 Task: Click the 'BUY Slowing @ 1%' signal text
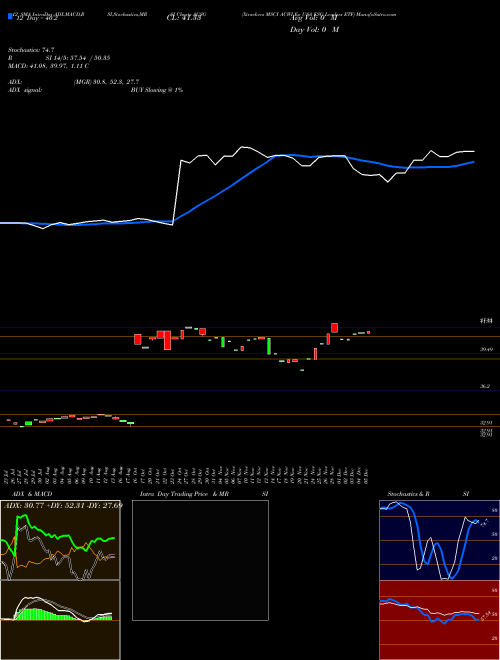coord(157,90)
